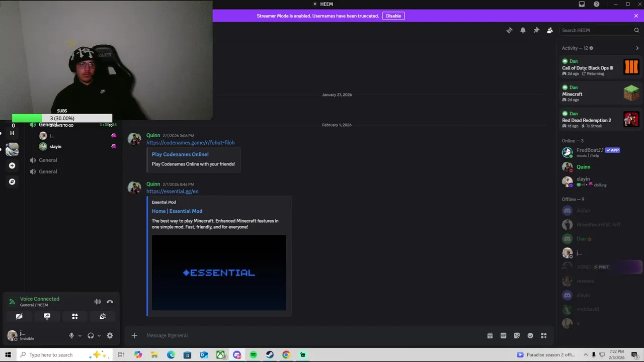The width and height of the screenshot is (644, 362).
Task: Click Quinn's username on the Codenames message
Action: pos(153,135)
